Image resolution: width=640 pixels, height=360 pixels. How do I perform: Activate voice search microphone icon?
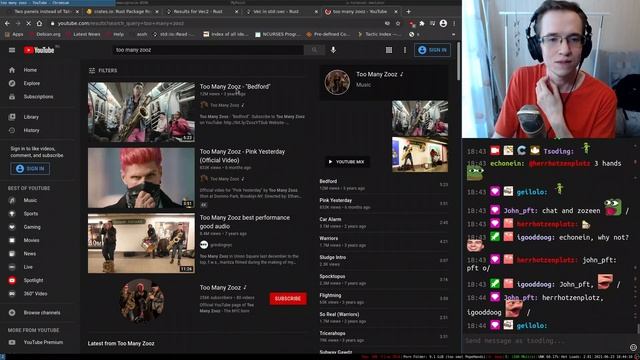[333, 50]
